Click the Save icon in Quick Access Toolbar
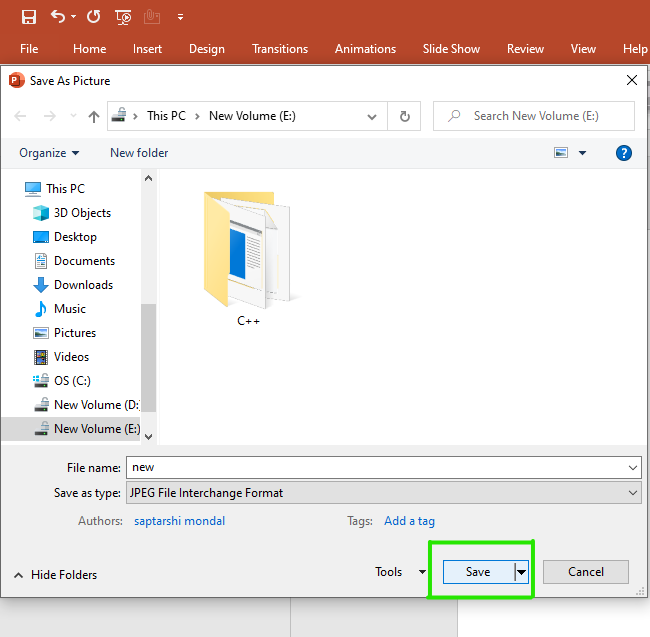 (29, 17)
